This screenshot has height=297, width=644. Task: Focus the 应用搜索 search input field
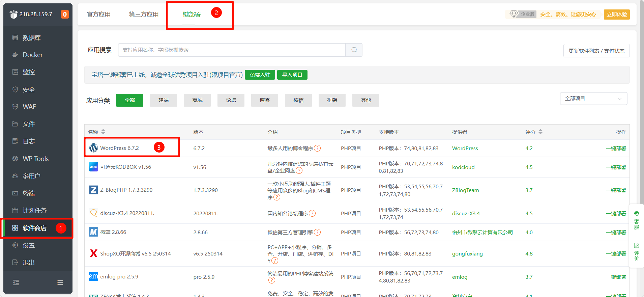pos(232,50)
